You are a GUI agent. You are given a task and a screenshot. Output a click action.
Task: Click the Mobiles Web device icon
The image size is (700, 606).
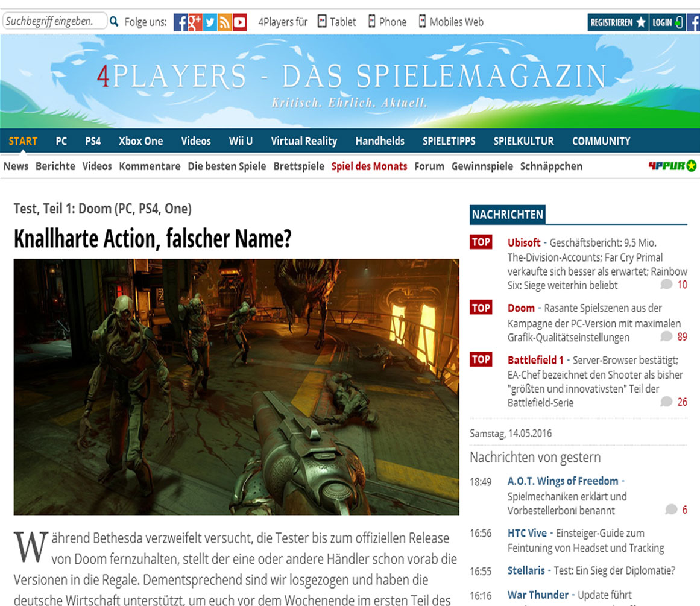click(422, 21)
